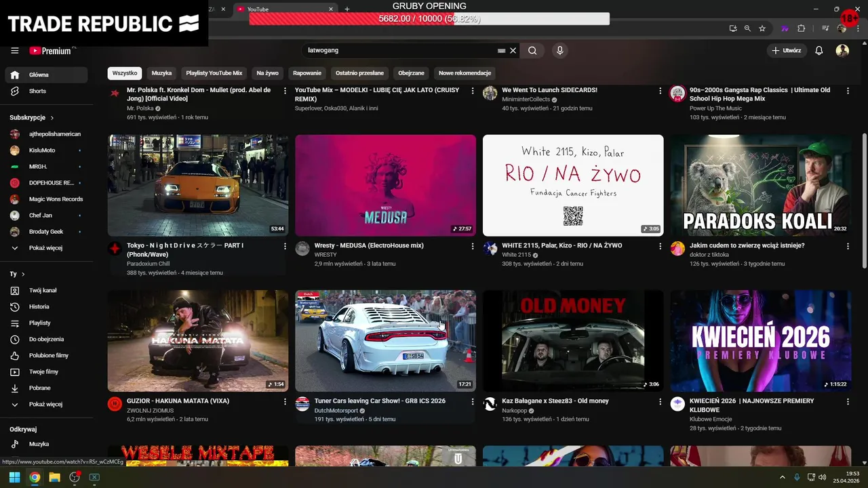Open options for Old money video

click(x=660, y=401)
